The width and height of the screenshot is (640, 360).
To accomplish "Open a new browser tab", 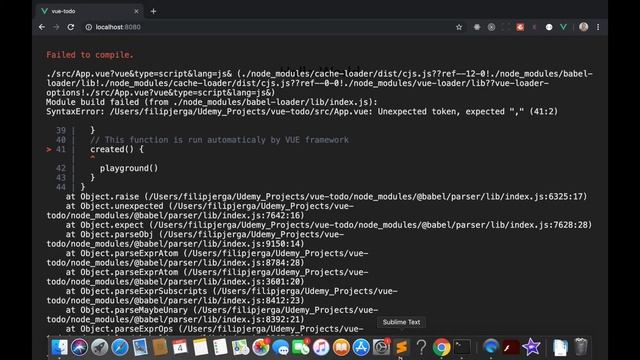I will [153, 11].
